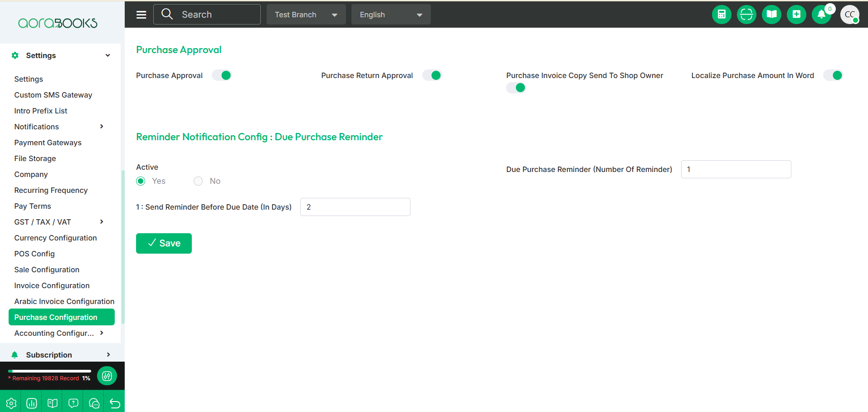Click the AoraBooks logo
Viewport: 868px width, 412px height.
(58, 23)
